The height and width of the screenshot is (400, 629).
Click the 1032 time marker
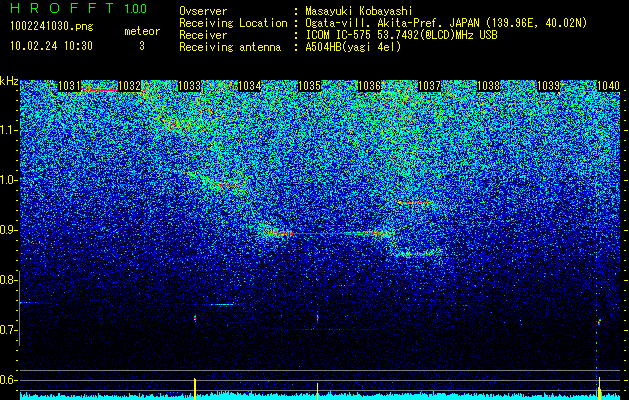click(130, 86)
